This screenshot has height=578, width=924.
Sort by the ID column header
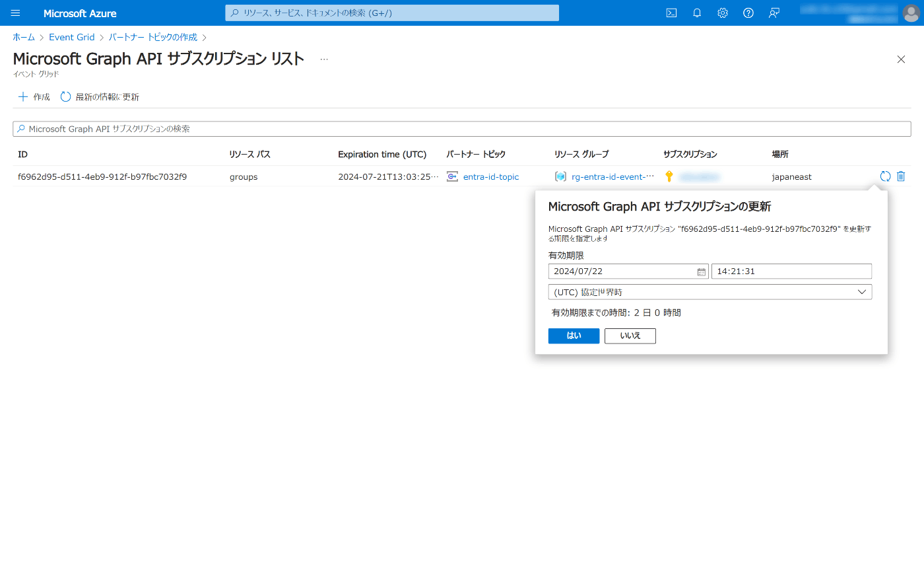[x=23, y=155]
